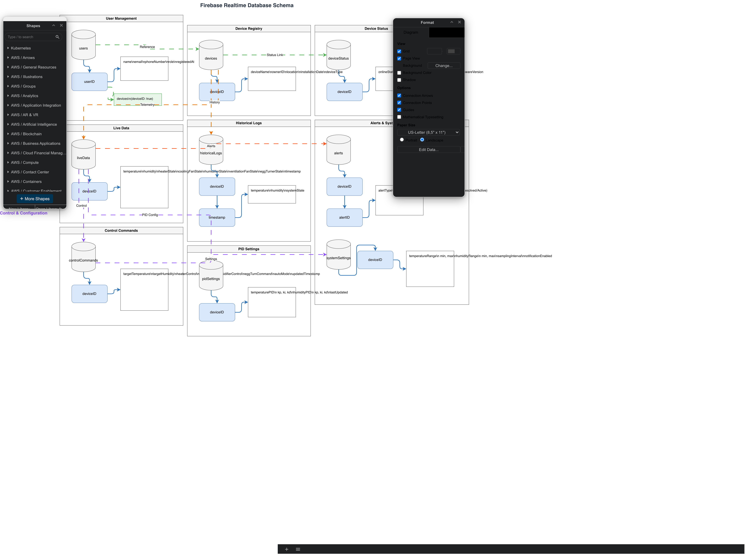Open the Paper Size US-Letter dropdown
This screenshot has width=745, height=560.
(x=428, y=133)
